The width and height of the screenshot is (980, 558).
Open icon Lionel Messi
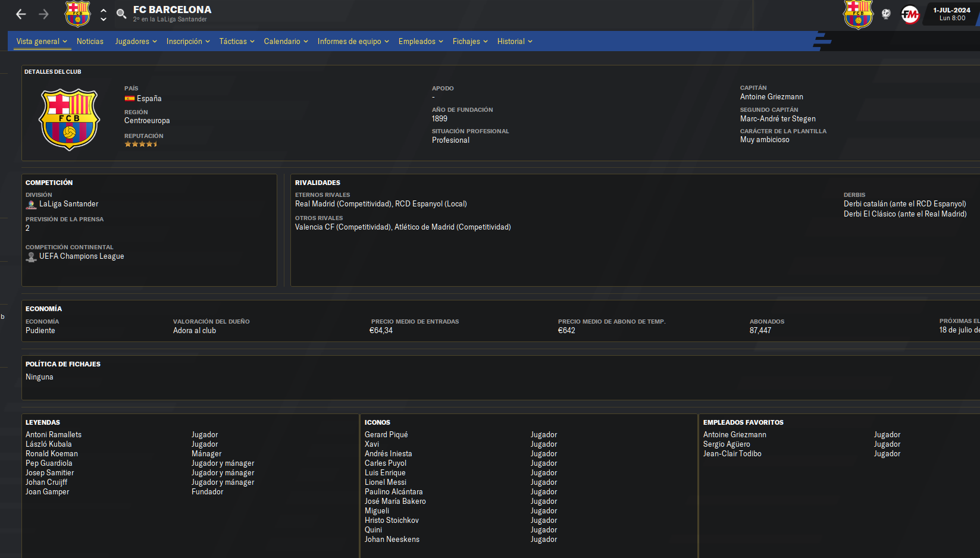click(386, 482)
